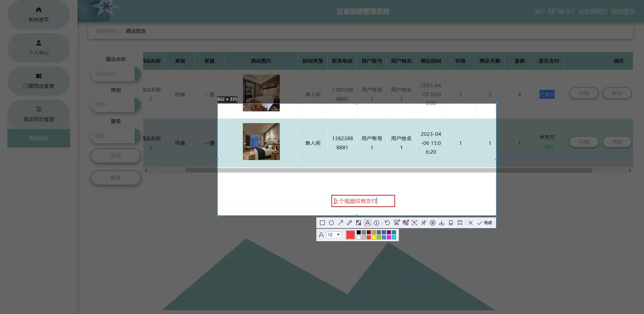The width and height of the screenshot is (644, 314).
Task: Pick the yellow color swatch
Action: (x=374, y=237)
